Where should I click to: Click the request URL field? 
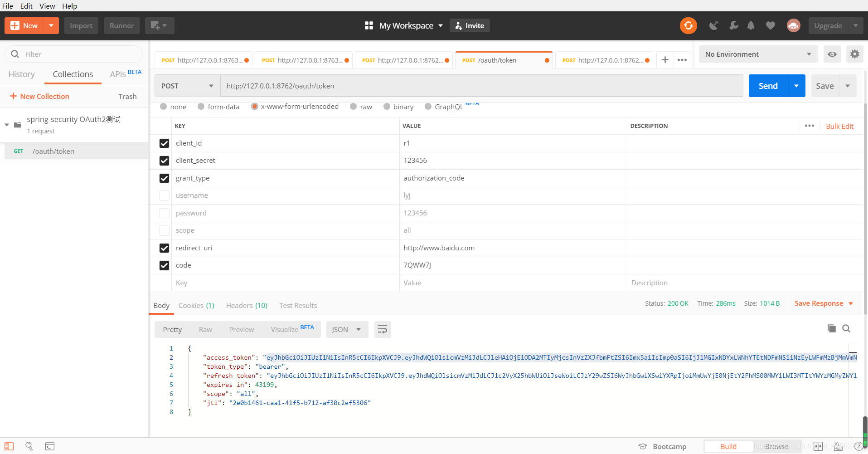pyautogui.click(x=481, y=86)
